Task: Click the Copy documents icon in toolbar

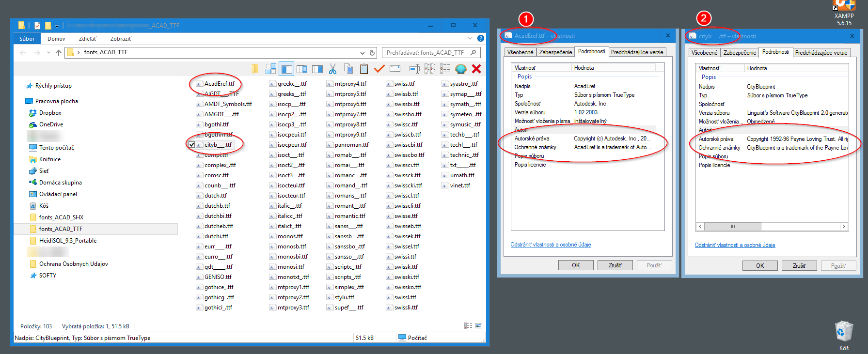Action: coord(348,69)
